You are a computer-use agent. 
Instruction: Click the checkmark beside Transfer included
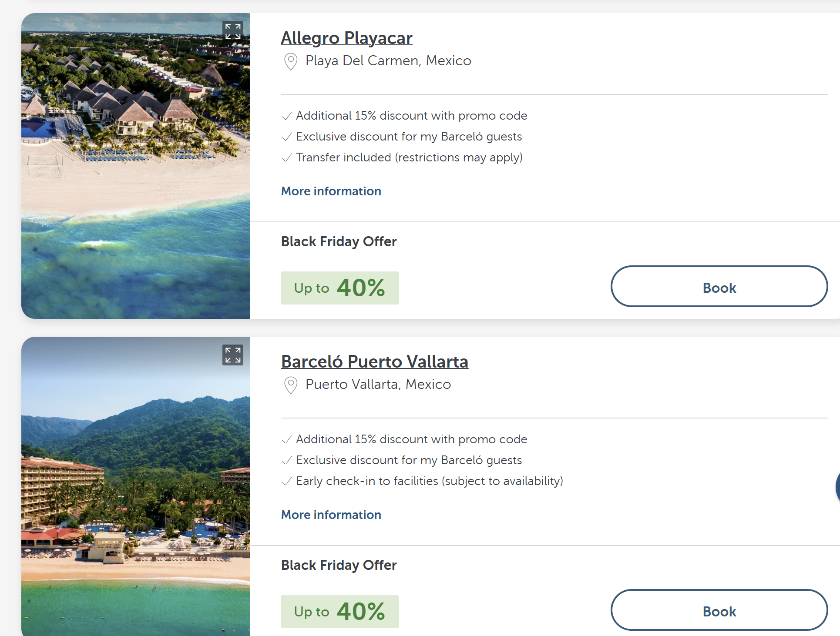[287, 158]
